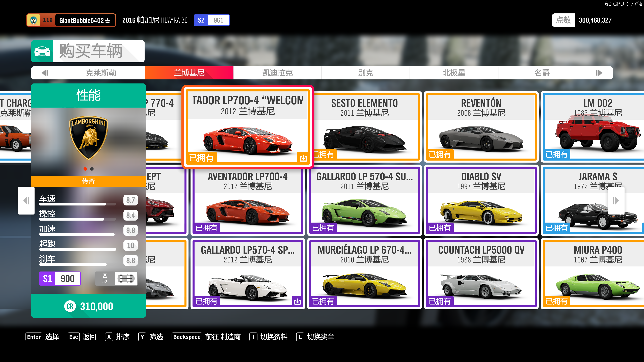Click the 性能 performance panel header
The width and height of the screenshot is (644, 362).
(x=89, y=95)
